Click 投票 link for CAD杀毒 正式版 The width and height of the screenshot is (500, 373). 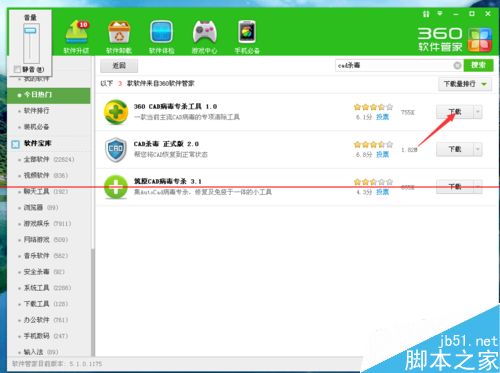[x=382, y=155]
